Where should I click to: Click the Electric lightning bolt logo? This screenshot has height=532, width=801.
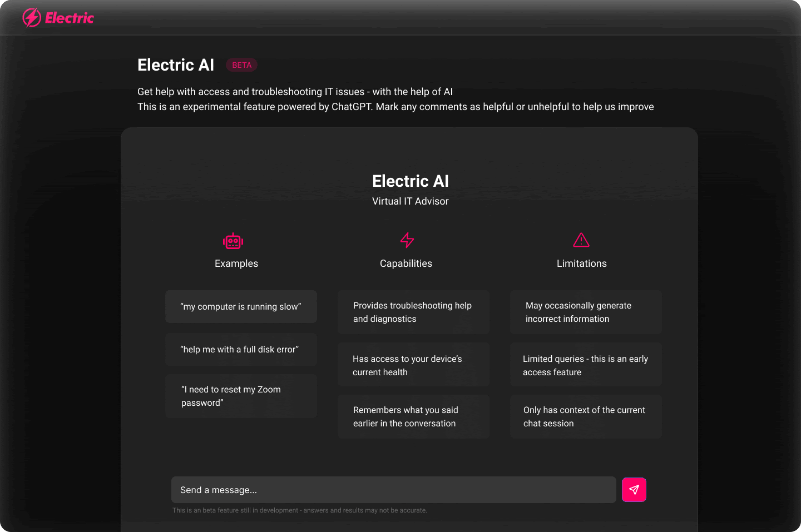tap(32, 18)
